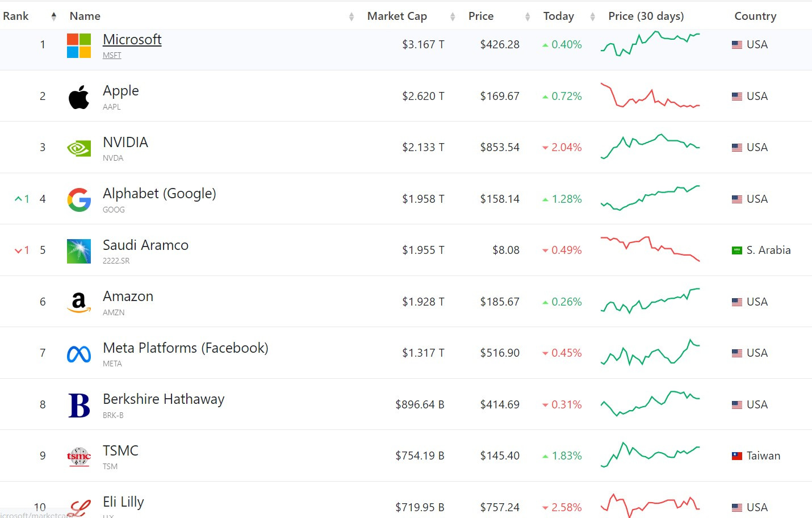The width and height of the screenshot is (812, 518).
Task: Select the Country column header
Action: [755, 16]
